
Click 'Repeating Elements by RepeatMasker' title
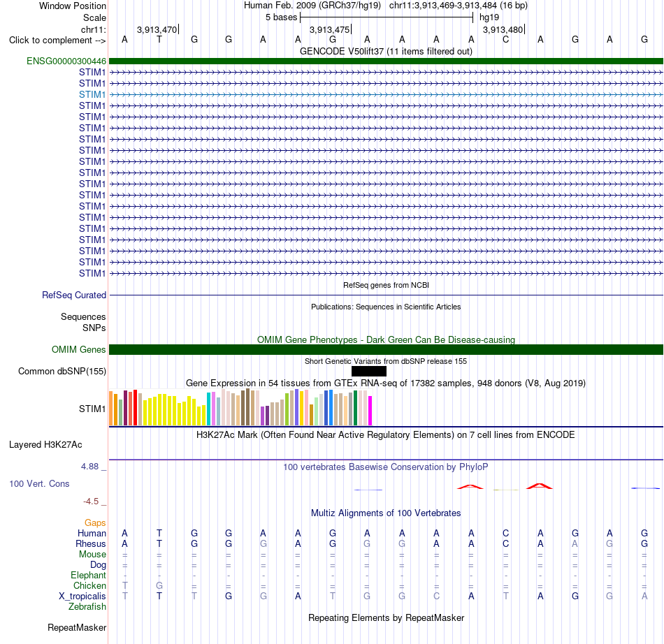[x=386, y=617]
